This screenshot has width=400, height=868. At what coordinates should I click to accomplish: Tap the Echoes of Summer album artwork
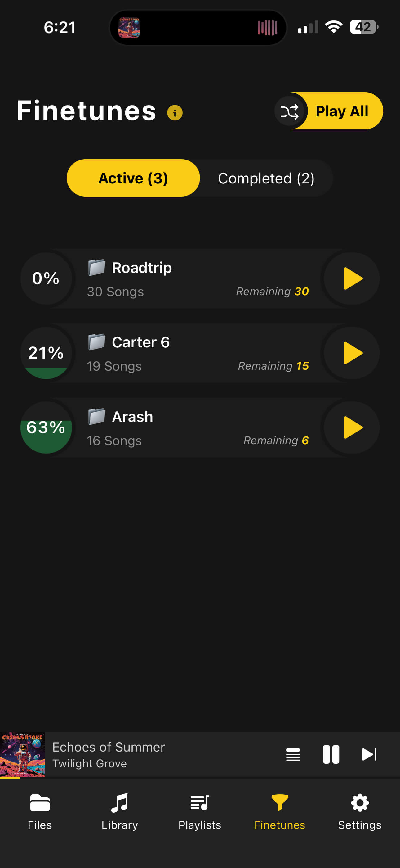click(x=24, y=755)
